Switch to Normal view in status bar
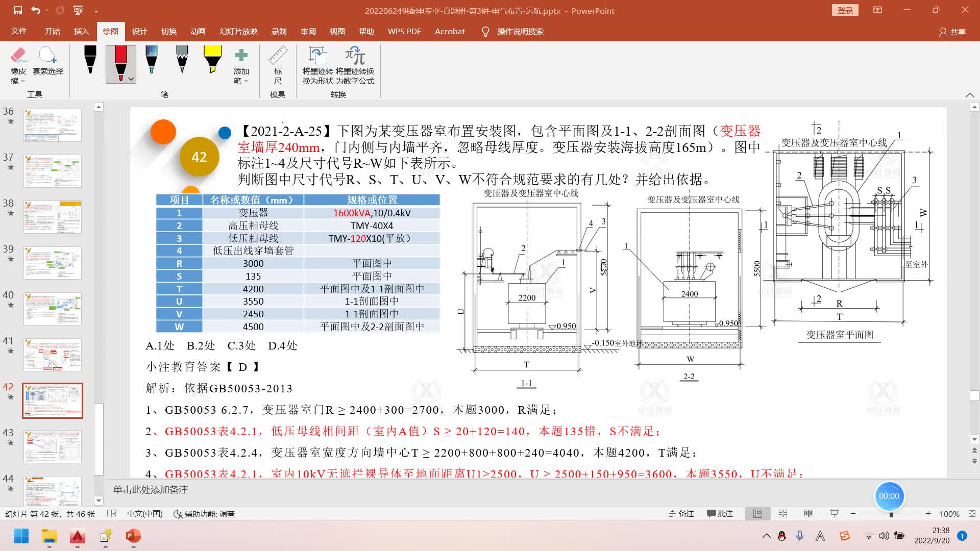980x551 pixels. pyautogui.click(x=757, y=514)
